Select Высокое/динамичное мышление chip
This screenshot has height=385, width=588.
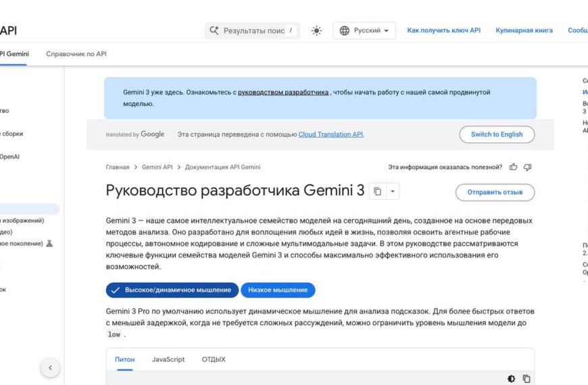(x=172, y=290)
